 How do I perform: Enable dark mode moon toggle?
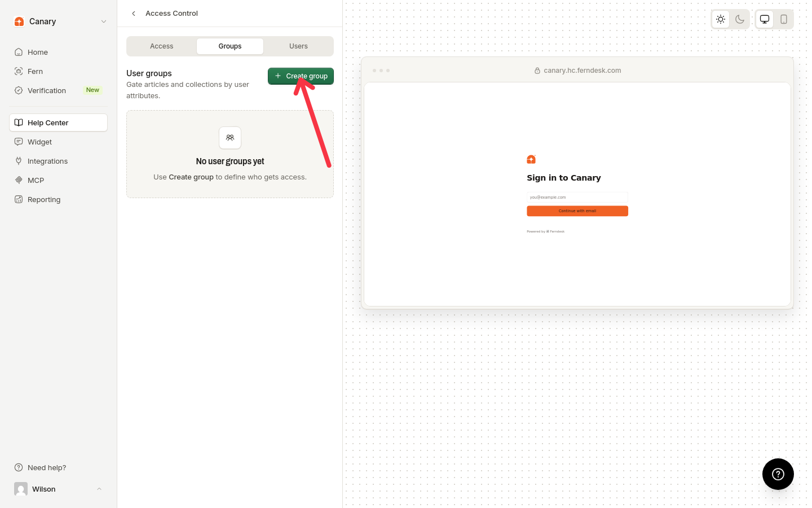point(740,19)
